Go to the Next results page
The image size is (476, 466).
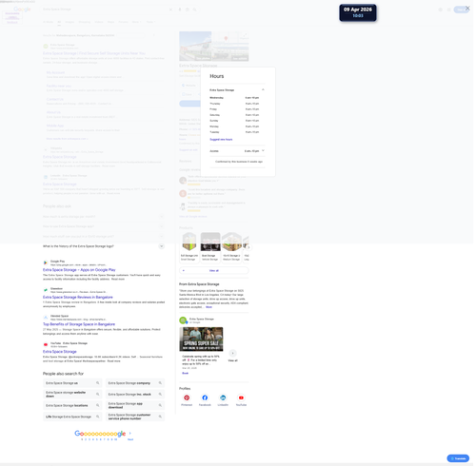(130, 439)
